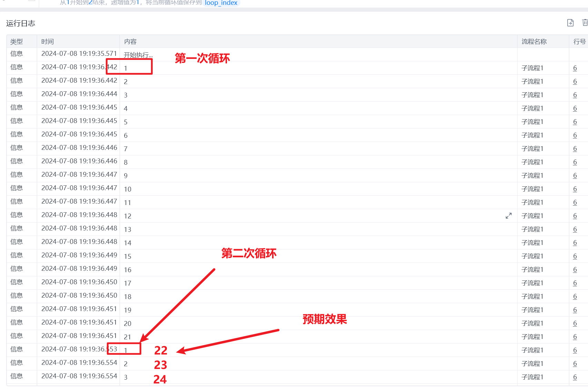The image size is (588, 390).
Task: Select log row with content 8
Action: 297,162
